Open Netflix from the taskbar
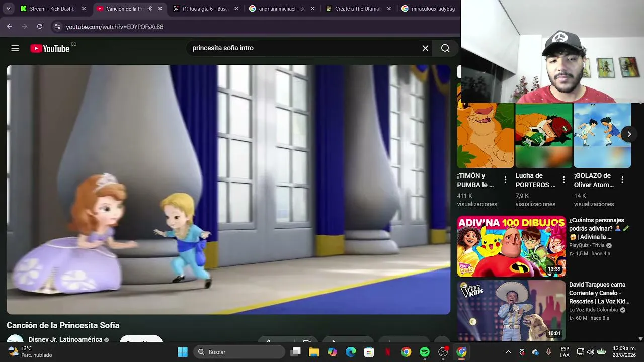Screen dimensions: 644x362 (388, 352)
